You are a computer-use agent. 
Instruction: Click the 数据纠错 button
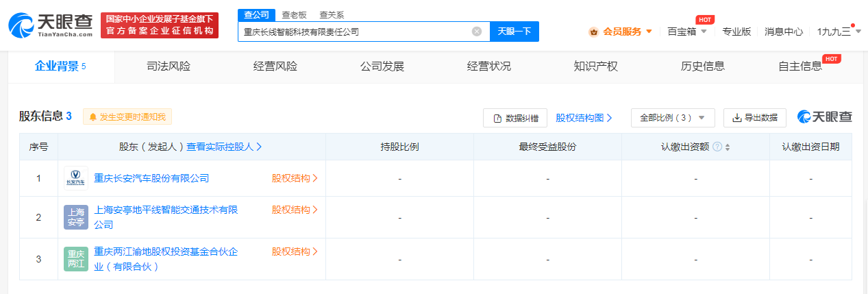515,118
